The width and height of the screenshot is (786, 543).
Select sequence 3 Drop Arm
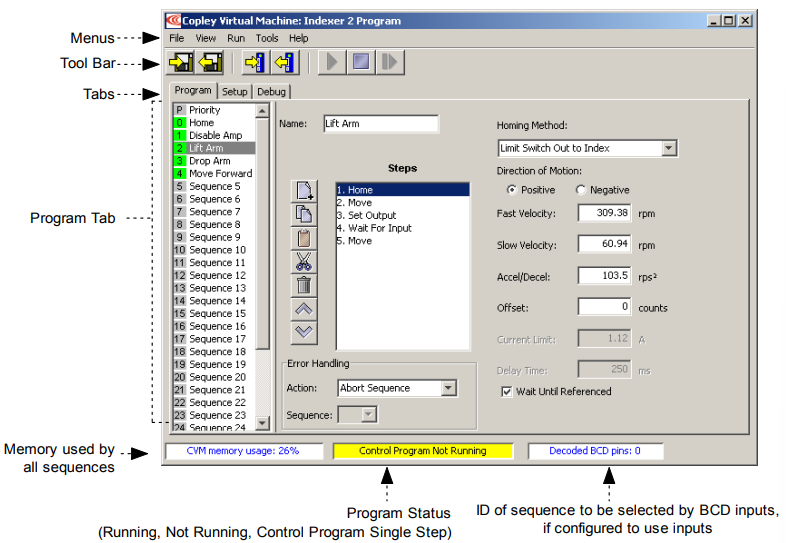(x=214, y=161)
